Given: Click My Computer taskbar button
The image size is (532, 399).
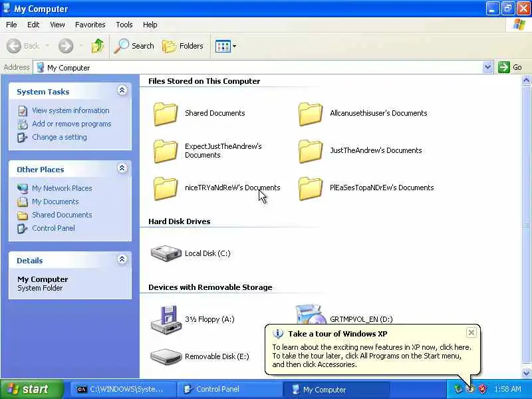Looking at the screenshot, I should (336, 389).
